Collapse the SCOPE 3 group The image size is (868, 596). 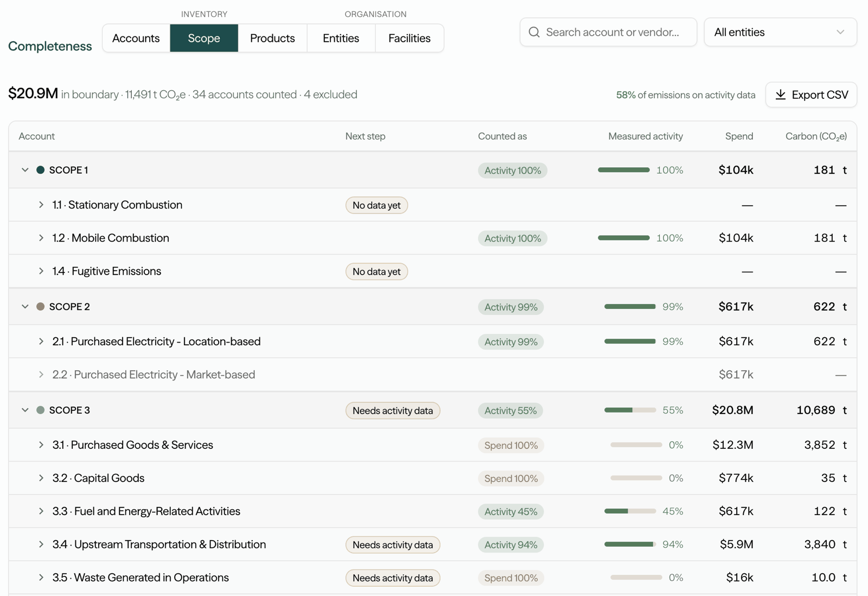pyautogui.click(x=25, y=410)
